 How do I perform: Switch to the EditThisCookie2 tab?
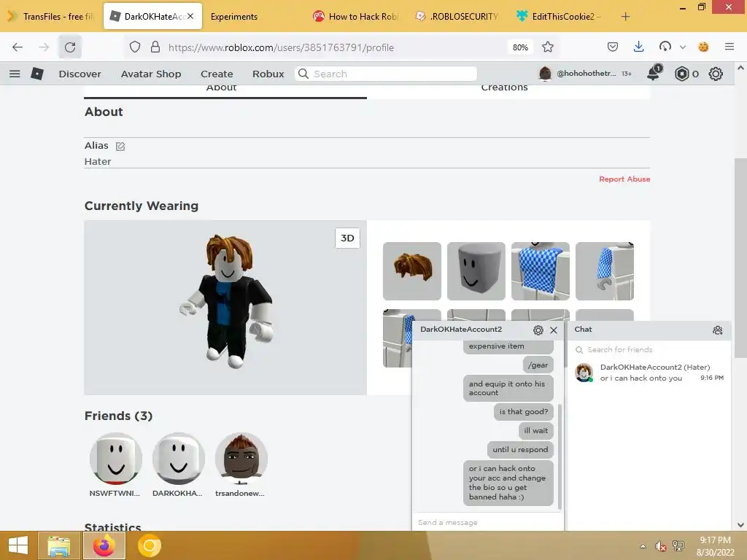(560, 17)
